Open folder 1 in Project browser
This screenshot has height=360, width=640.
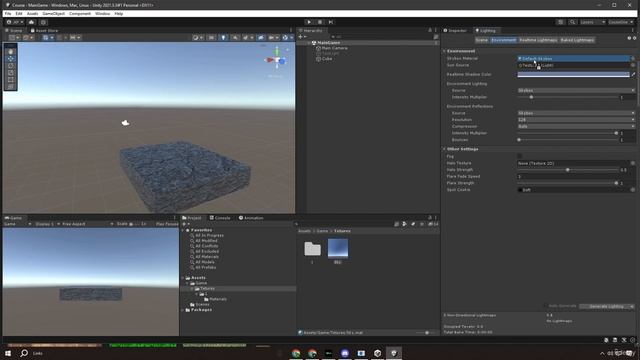312,249
